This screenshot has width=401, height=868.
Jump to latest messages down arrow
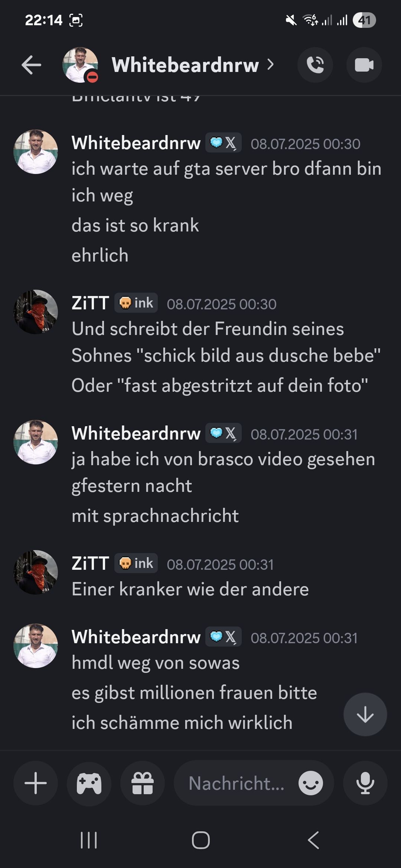pyautogui.click(x=365, y=714)
